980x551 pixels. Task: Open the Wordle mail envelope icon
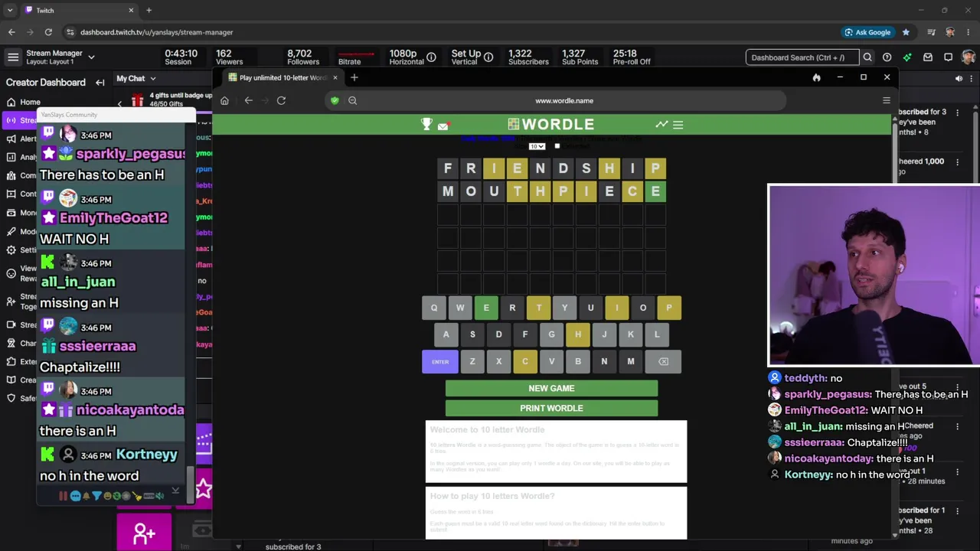(x=443, y=126)
